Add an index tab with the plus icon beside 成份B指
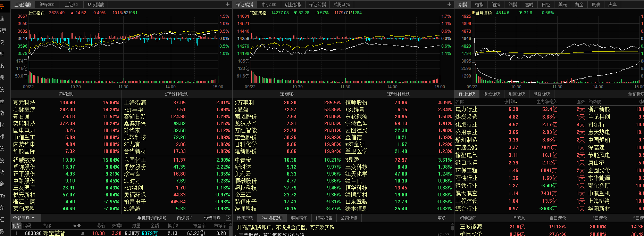 pos(449,5)
